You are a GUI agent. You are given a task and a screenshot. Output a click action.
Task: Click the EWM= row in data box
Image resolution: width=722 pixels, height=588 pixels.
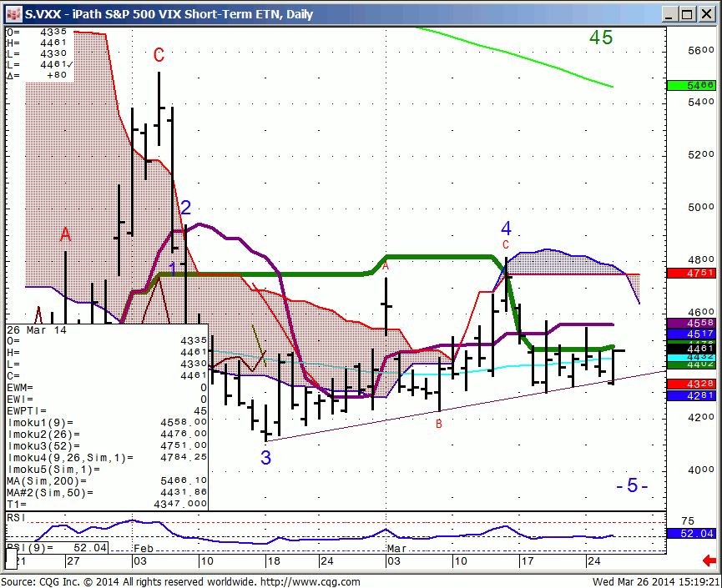(x=108, y=387)
